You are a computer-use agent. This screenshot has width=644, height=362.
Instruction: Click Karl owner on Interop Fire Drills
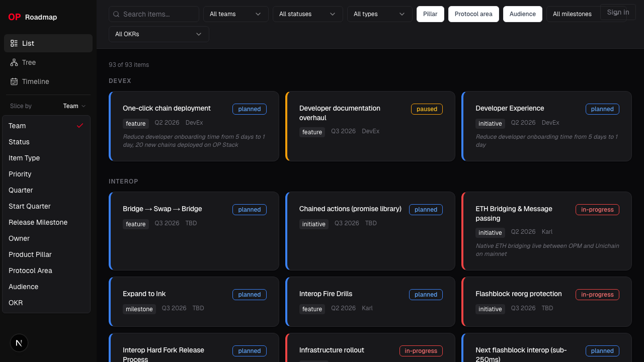(x=367, y=308)
